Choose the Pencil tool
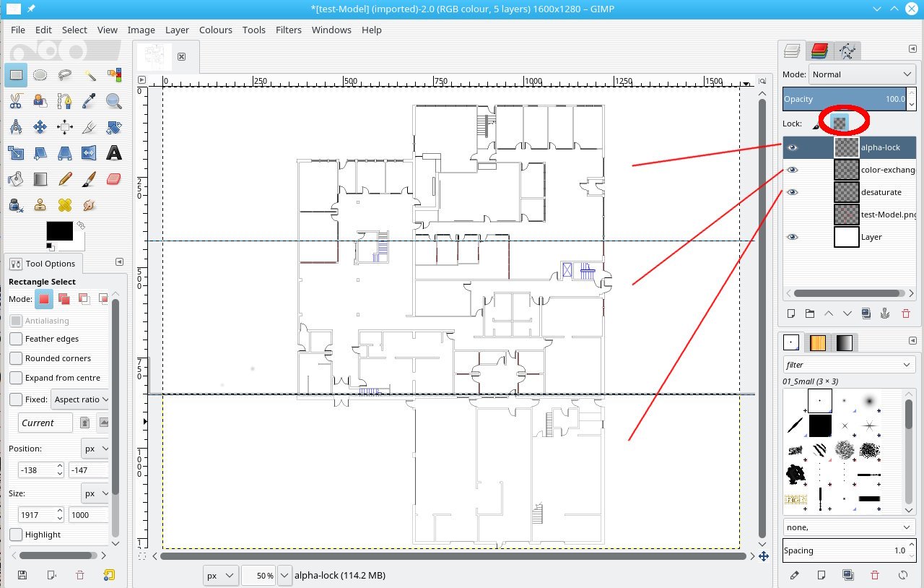The width and height of the screenshot is (924, 588). pos(65,179)
